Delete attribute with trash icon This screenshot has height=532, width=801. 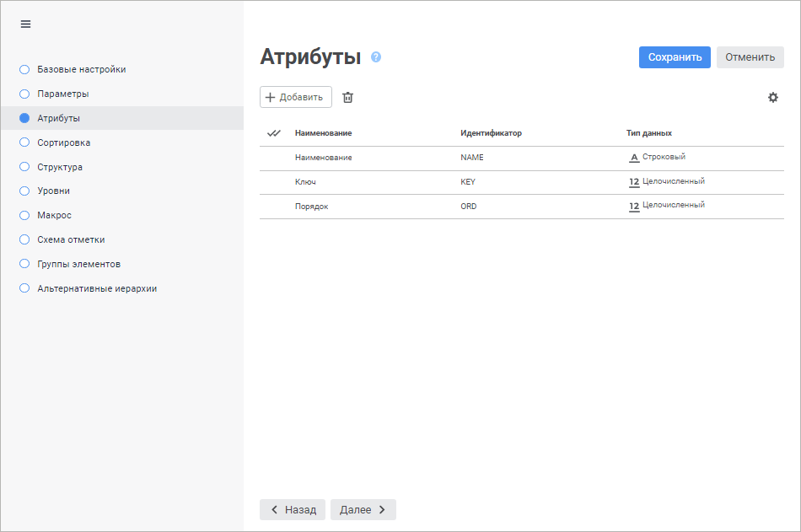pos(347,97)
